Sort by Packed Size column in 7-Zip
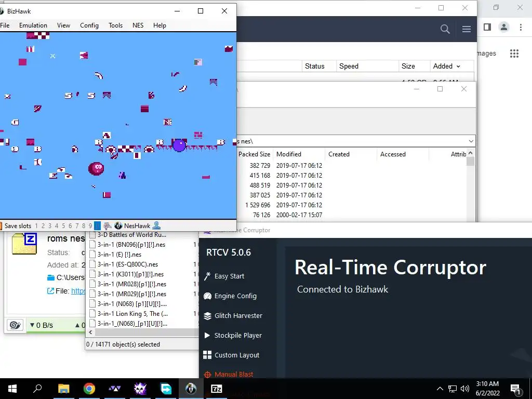 (254, 154)
